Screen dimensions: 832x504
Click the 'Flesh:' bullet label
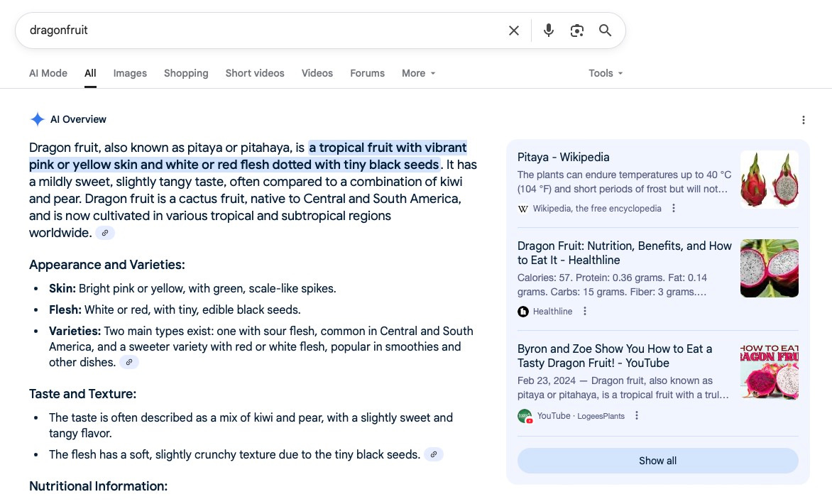click(65, 309)
